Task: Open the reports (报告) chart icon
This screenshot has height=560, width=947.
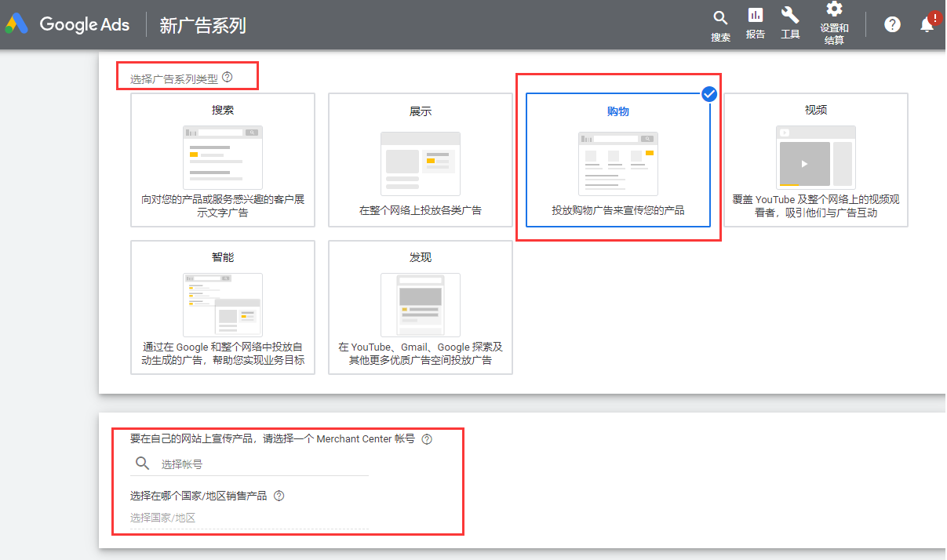Action: coord(756,16)
